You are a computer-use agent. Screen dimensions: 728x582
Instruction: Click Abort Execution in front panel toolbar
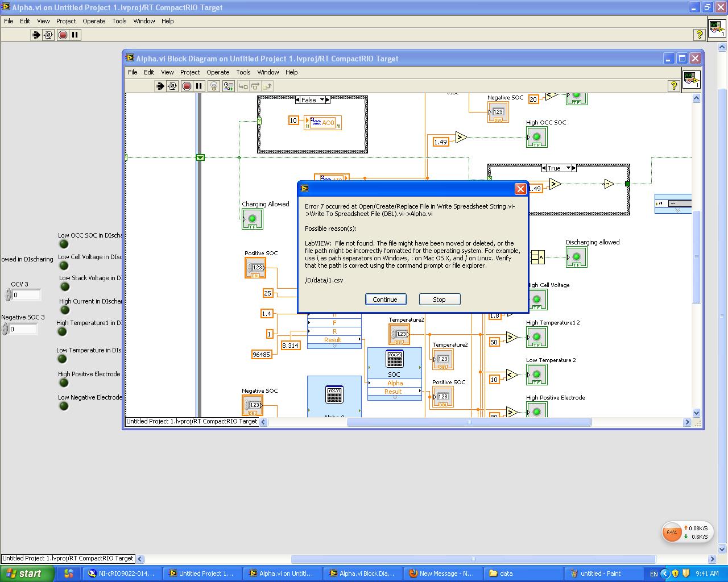click(63, 35)
